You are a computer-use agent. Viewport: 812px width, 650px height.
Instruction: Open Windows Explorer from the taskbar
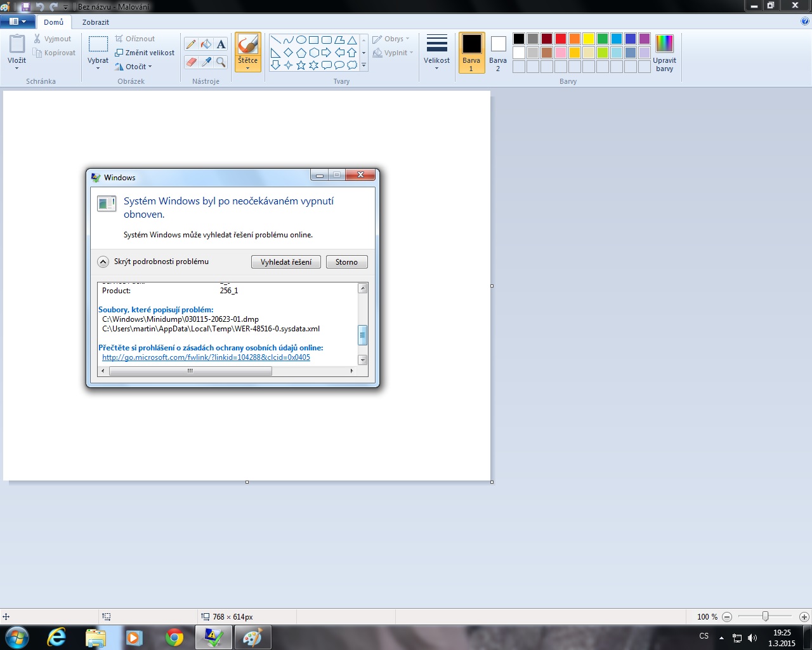pyautogui.click(x=95, y=637)
